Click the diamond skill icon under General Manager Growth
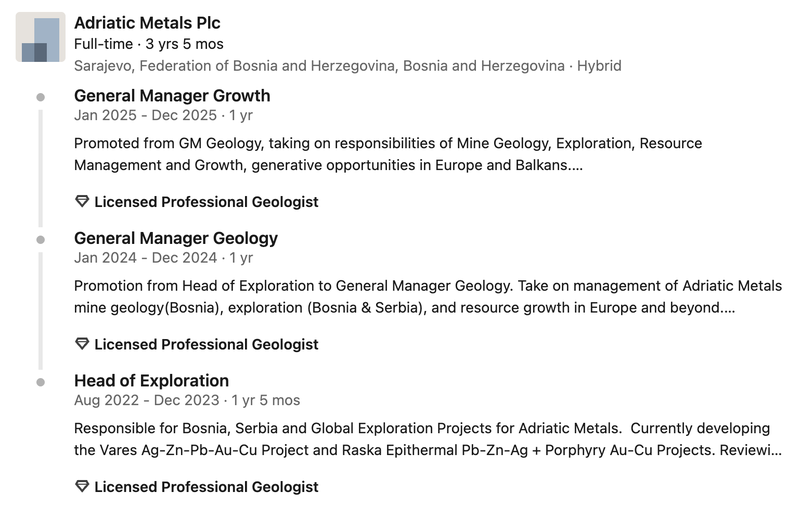Image resolution: width=800 pixels, height=518 pixels. tap(82, 201)
